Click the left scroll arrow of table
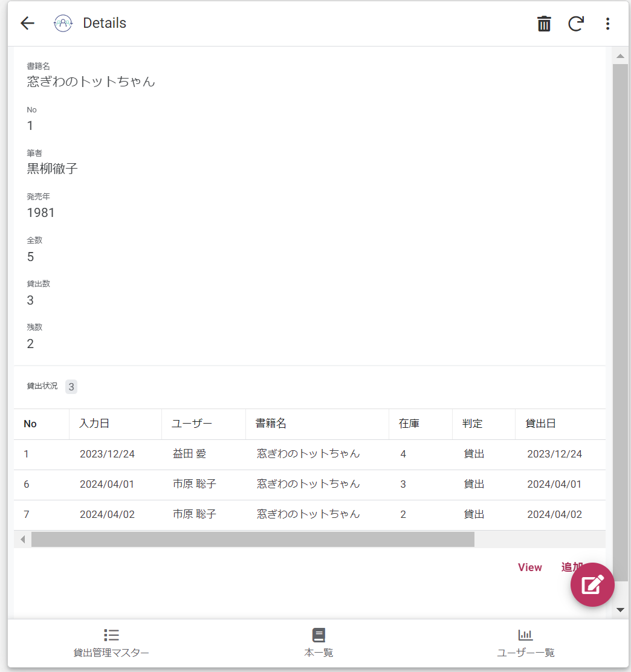631x672 pixels. click(23, 539)
